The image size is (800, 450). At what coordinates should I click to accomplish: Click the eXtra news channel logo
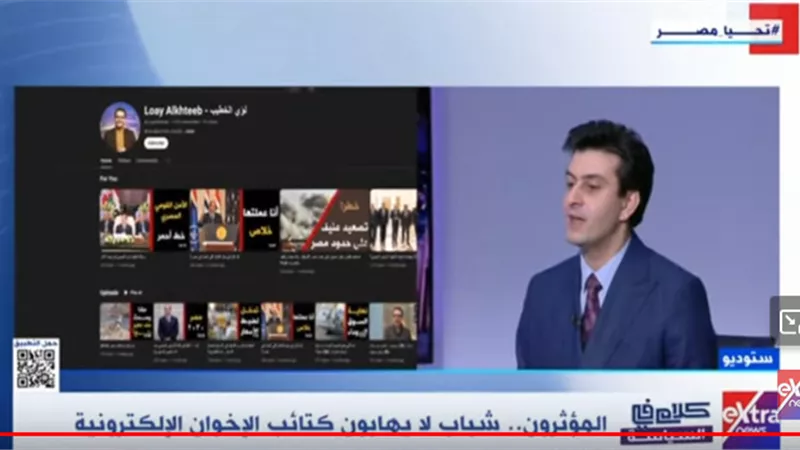(x=750, y=418)
